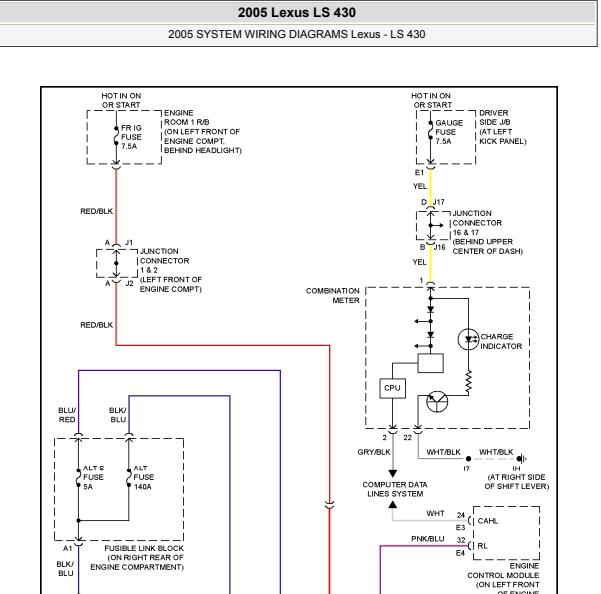Click the "J1" connector label
This screenshot has height=594, width=601.
129,243
